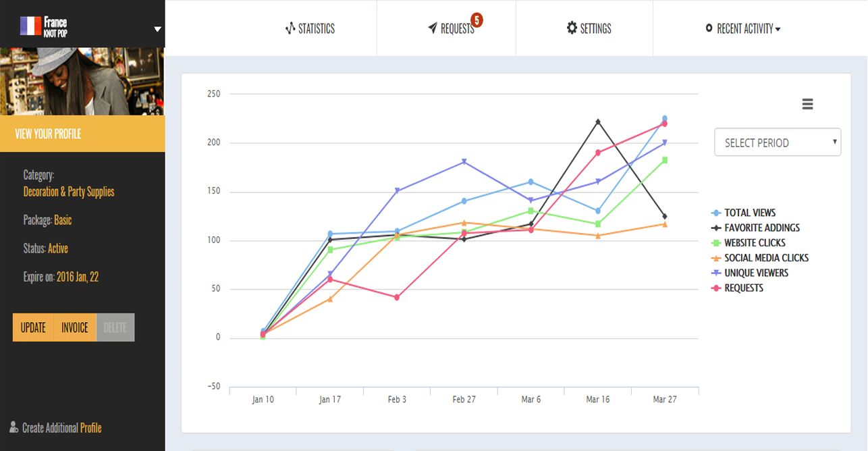Screen dimensions: 868x451
Task: Click the Website Clicks point at Jan 17
Action: [330, 250]
